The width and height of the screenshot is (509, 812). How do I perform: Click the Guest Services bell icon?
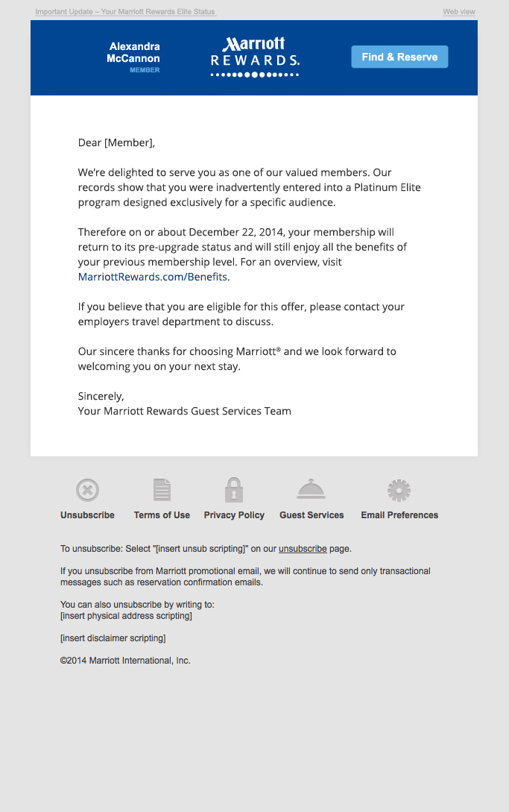click(x=311, y=489)
